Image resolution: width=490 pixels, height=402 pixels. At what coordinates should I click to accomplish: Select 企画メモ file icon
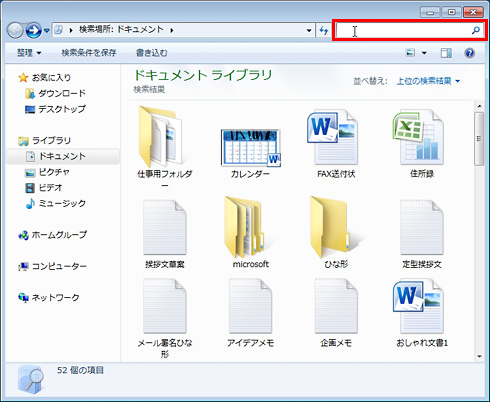336,306
